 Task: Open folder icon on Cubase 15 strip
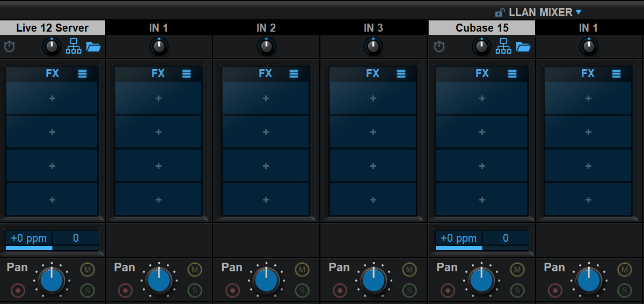(523, 47)
